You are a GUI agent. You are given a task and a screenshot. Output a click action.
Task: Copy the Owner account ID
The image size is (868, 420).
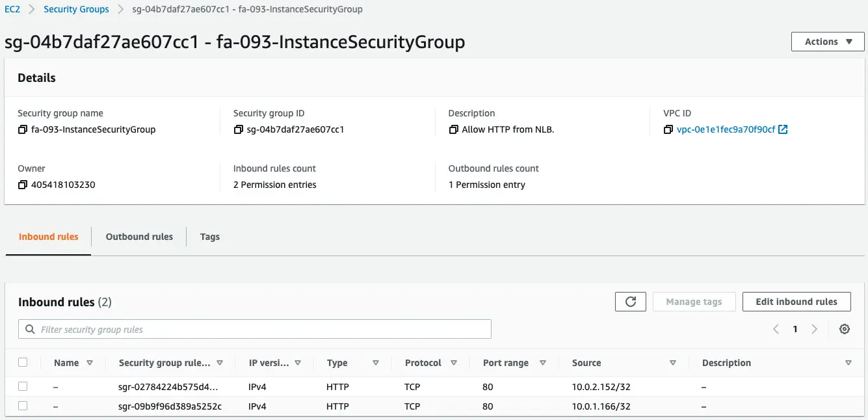(x=21, y=184)
